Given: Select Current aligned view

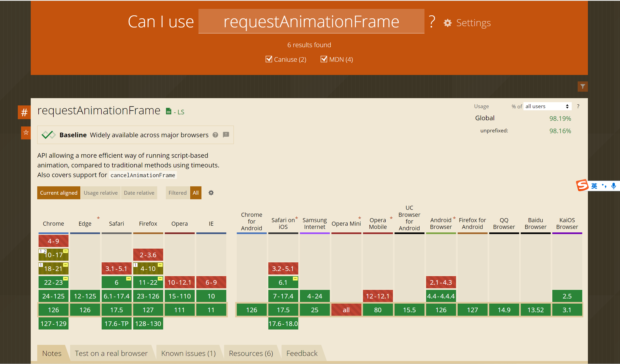Looking at the screenshot, I should coord(59,193).
